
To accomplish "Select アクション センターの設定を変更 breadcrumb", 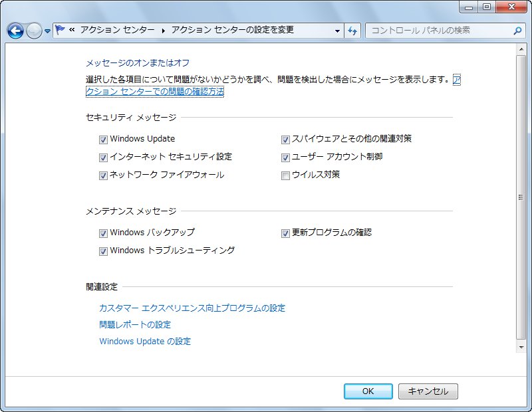I will 232,30.
